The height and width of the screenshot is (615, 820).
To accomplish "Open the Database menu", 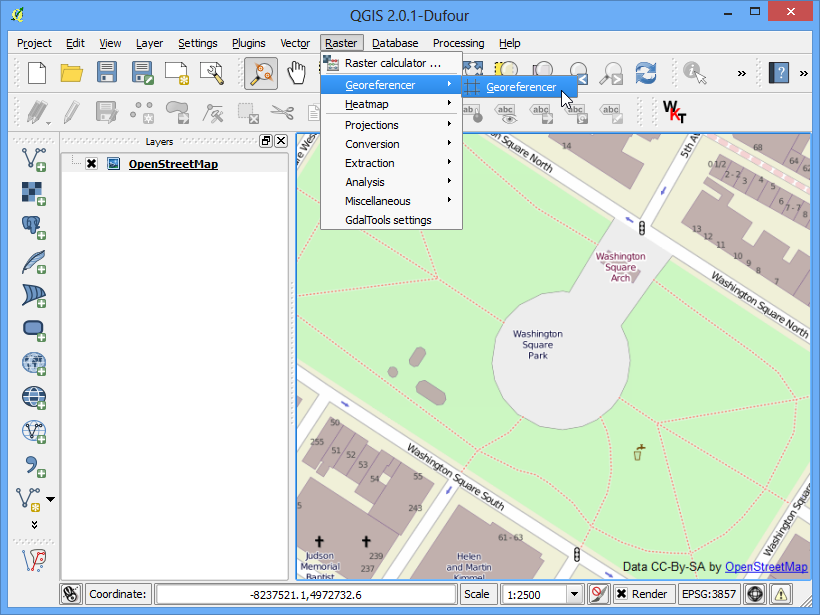I will point(395,43).
